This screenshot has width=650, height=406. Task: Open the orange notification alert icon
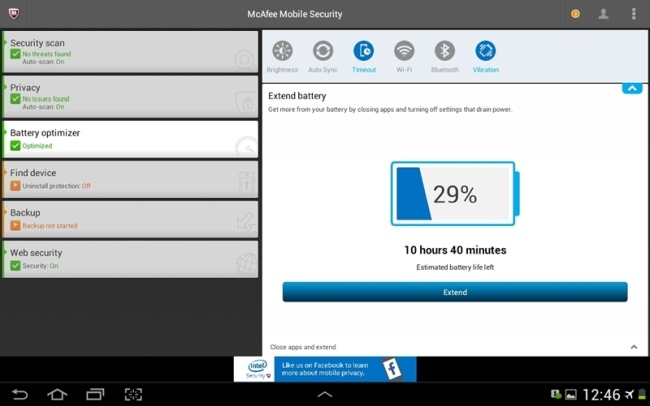(575, 14)
